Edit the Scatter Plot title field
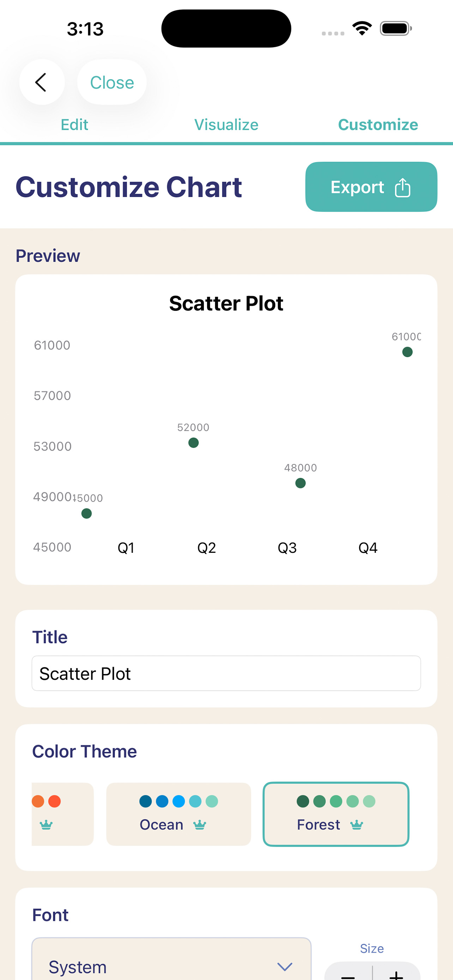453x980 pixels. (x=226, y=673)
